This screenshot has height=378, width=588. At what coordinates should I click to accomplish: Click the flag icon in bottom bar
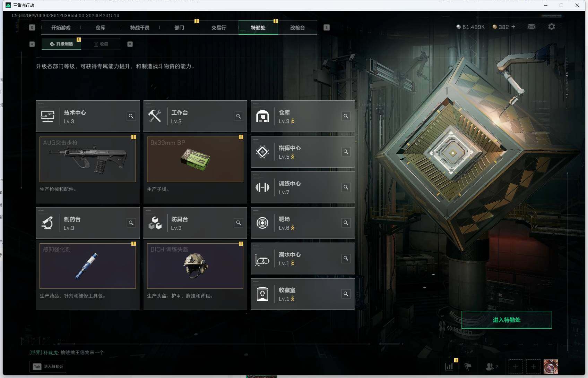coord(468,367)
